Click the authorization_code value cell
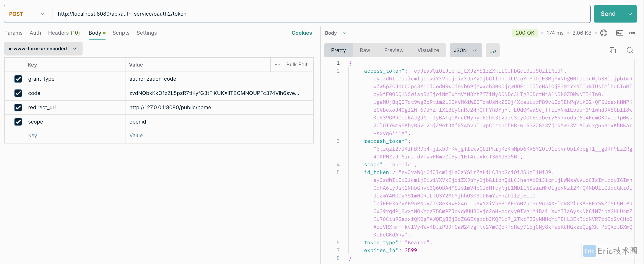 [219, 79]
